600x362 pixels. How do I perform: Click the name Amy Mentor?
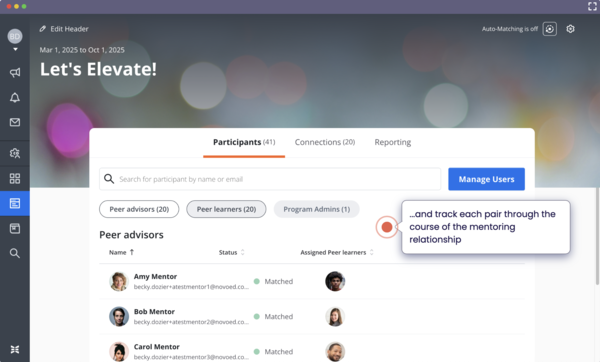[x=155, y=276]
